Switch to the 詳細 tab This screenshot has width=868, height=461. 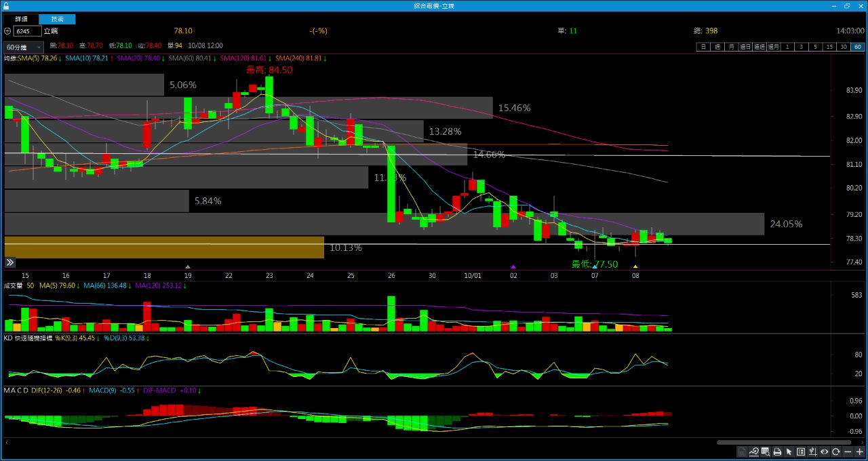click(x=22, y=19)
